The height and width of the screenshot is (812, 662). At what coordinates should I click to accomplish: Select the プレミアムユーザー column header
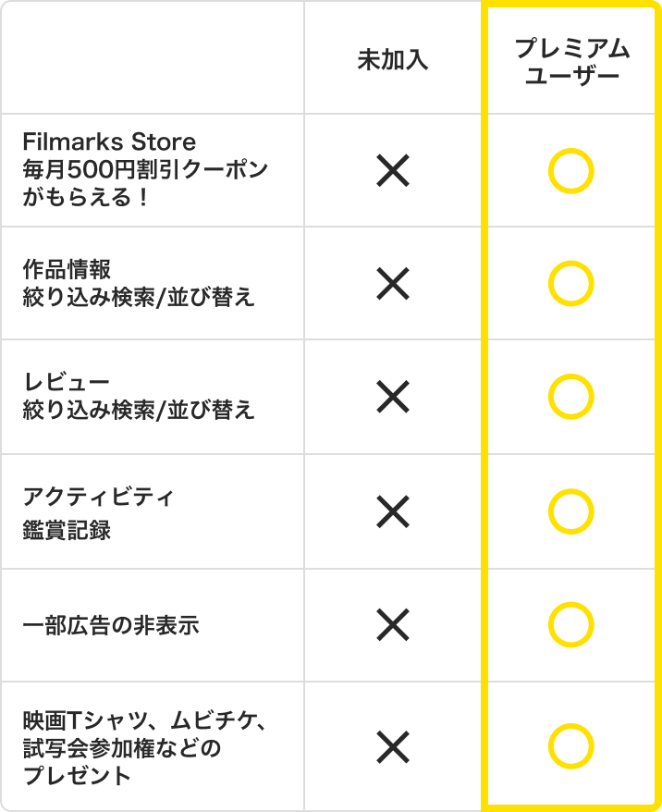[x=571, y=61]
